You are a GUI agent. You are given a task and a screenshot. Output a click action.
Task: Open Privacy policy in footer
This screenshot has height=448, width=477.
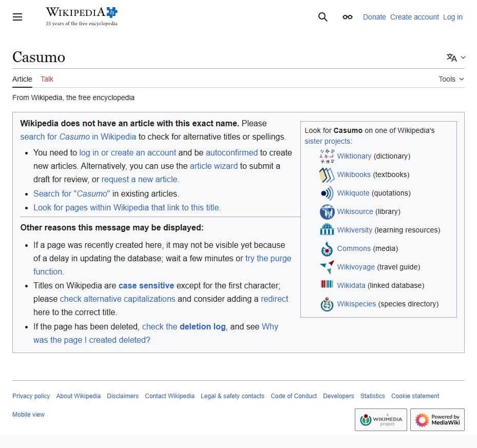(x=31, y=396)
